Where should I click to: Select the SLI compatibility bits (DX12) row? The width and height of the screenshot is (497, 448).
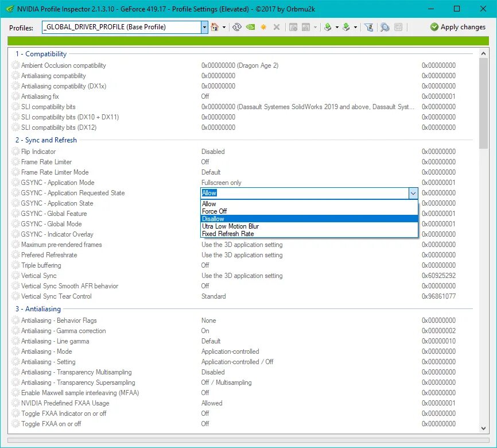pyautogui.click(x=243, y=128)
